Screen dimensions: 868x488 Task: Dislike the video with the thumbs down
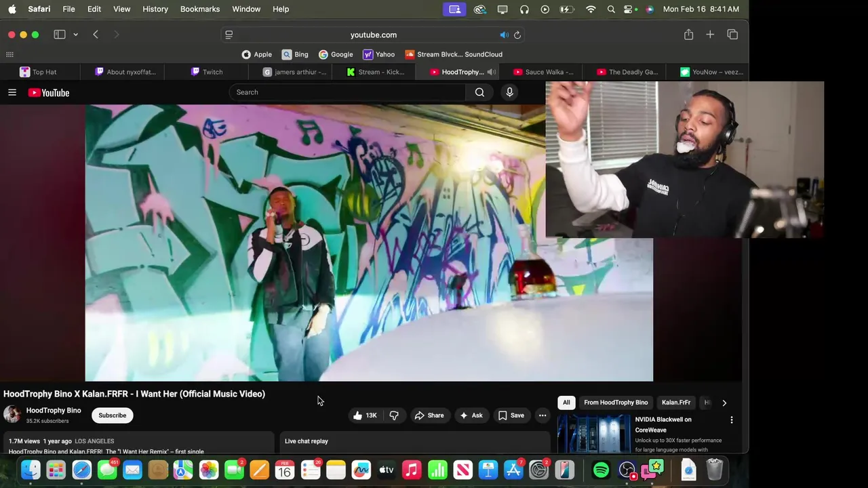pyautogui.click(x=394, y=415)
